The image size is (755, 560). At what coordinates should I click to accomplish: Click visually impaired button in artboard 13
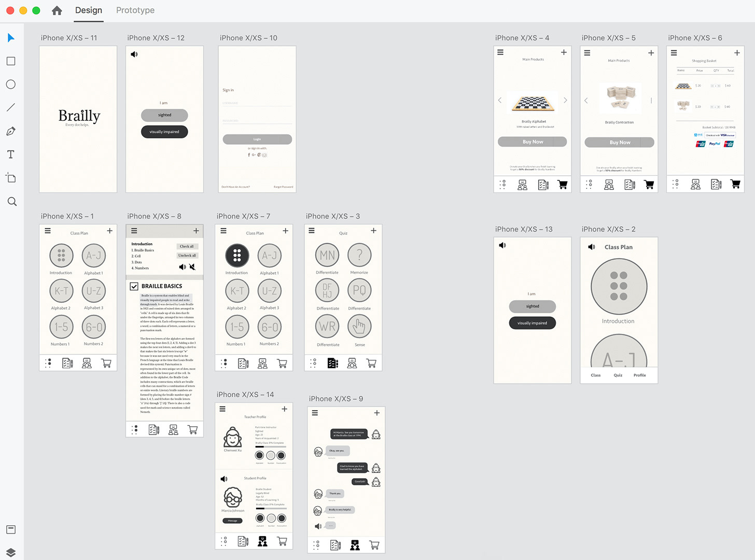(x=533, y=323)
